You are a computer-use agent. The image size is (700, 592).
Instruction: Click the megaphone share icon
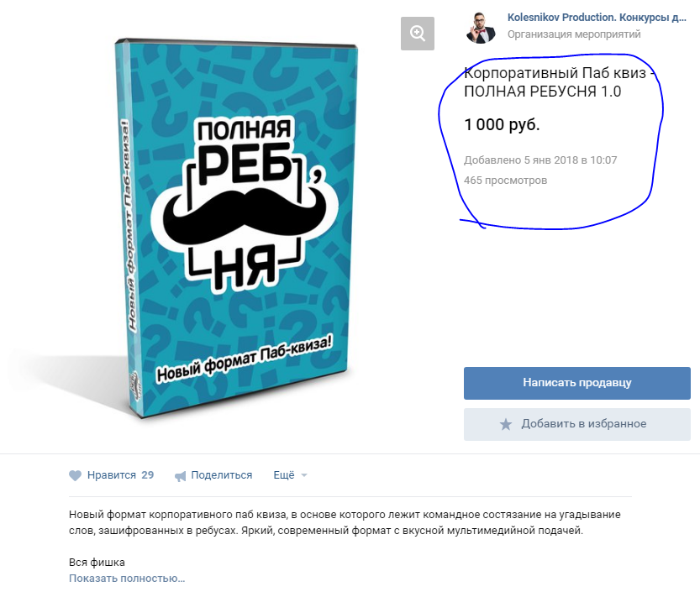click(x=181, y=476)
